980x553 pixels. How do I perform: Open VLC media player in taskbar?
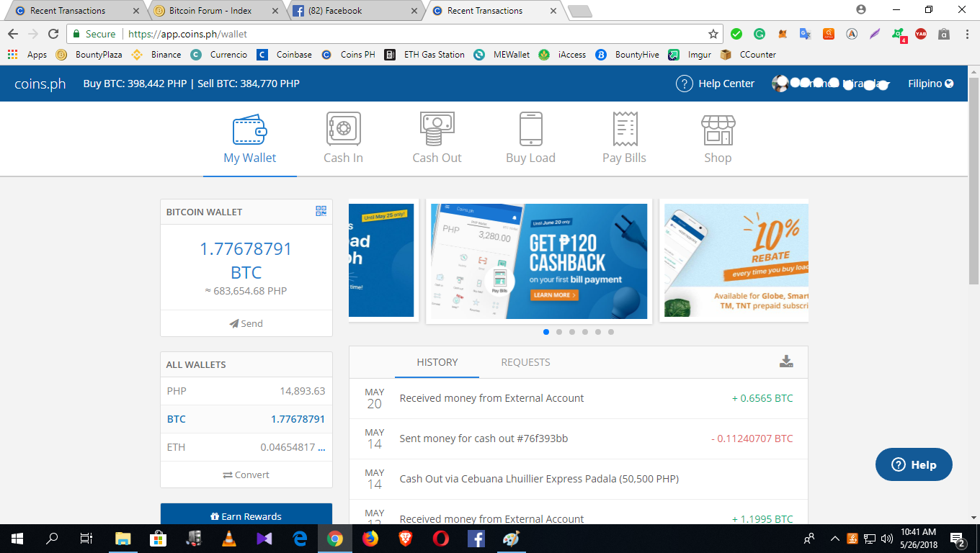(x=228, y=539)
